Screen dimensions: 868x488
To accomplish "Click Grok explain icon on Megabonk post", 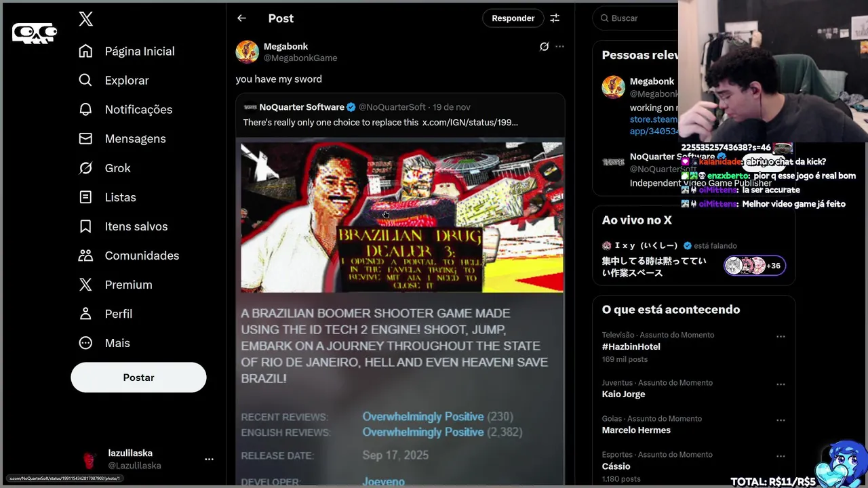I will (544, 47).
